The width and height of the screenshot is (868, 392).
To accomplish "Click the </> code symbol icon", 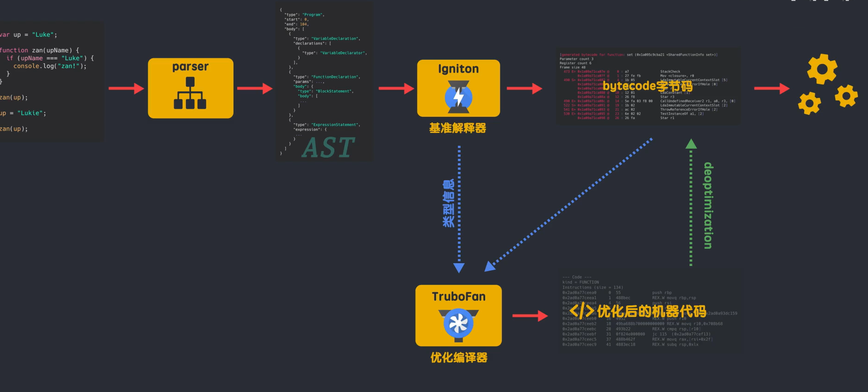I will coord(581,311).
